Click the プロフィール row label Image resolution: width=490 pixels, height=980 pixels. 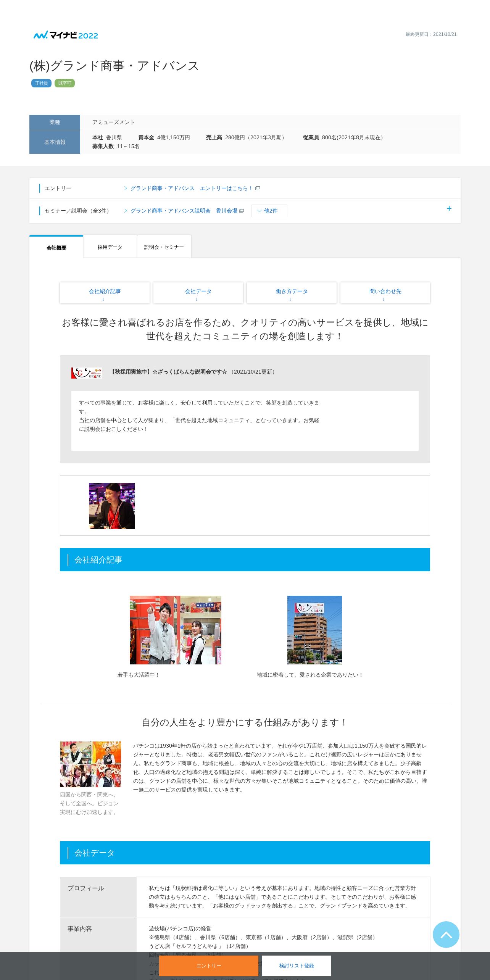[86, 888]
